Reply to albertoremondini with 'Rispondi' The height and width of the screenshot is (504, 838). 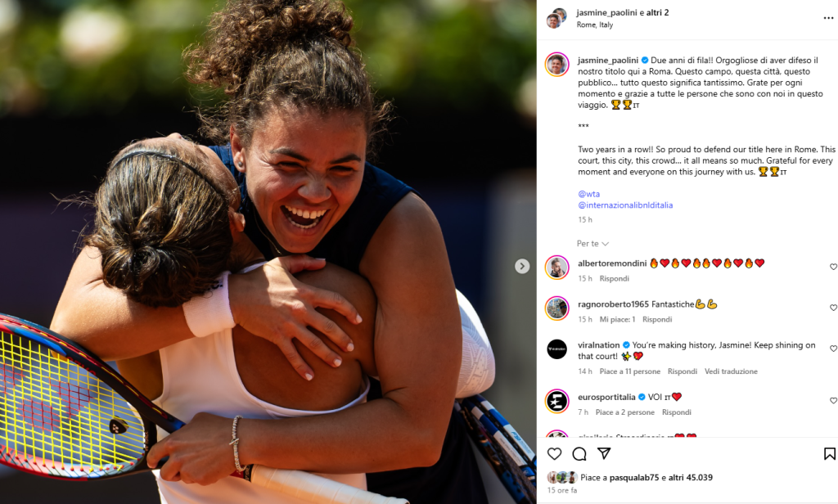point(614,278)
